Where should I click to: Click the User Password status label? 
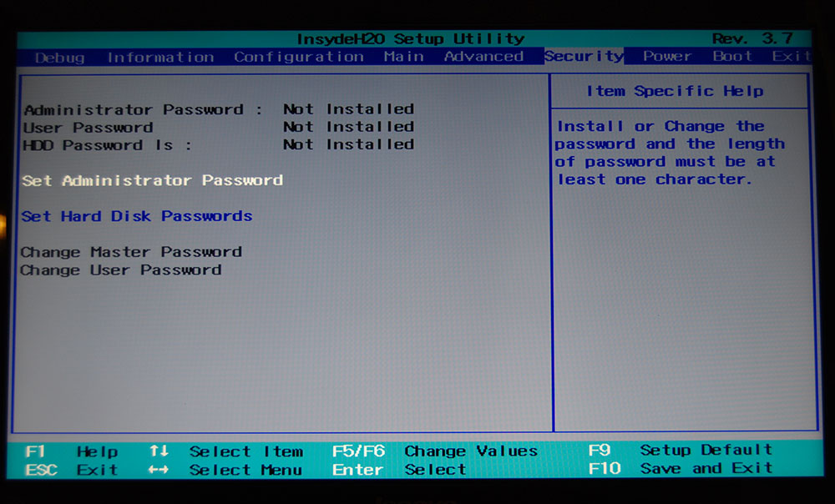[x=88, y=127]
